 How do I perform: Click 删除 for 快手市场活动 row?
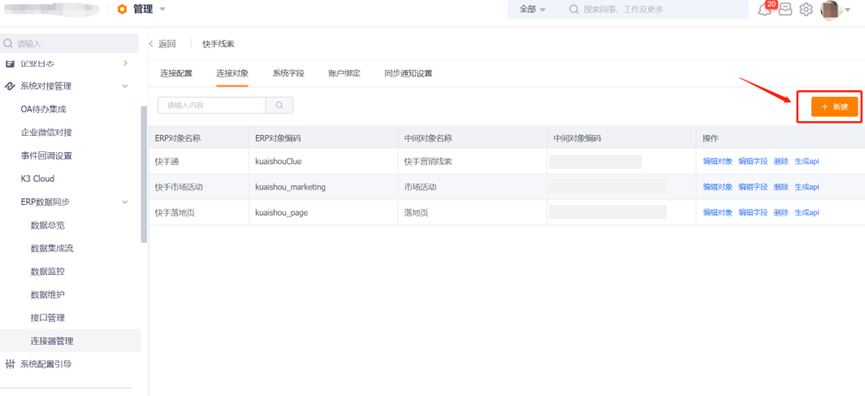781,187
